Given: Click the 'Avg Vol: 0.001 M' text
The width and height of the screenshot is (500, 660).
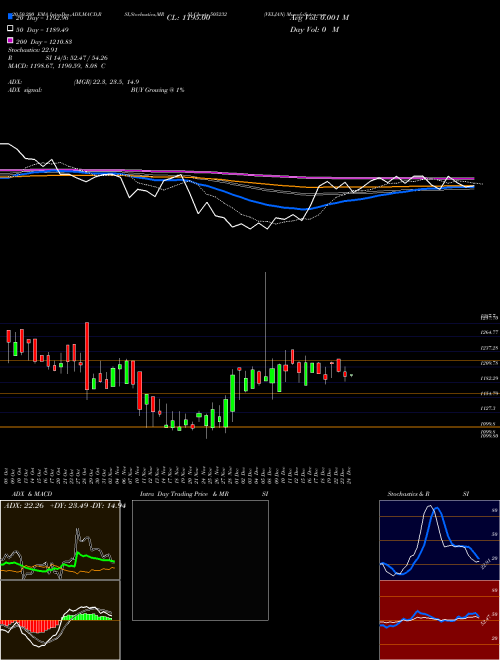Looking at the screenshot, I should (x=319, y=18).
